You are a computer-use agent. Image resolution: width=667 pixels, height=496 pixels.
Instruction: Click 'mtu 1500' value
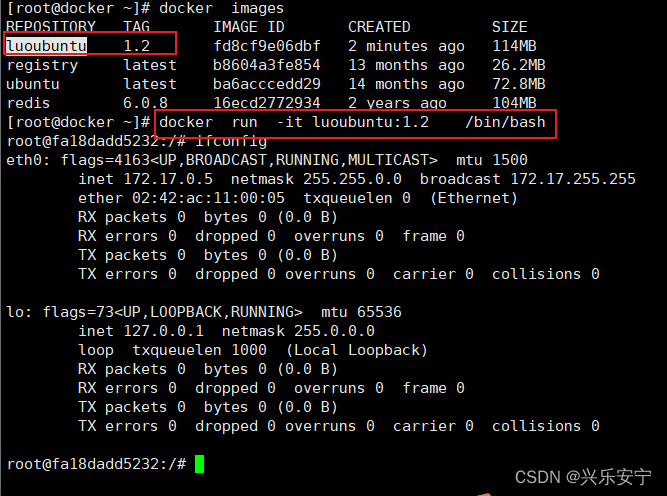coord(491,160)
